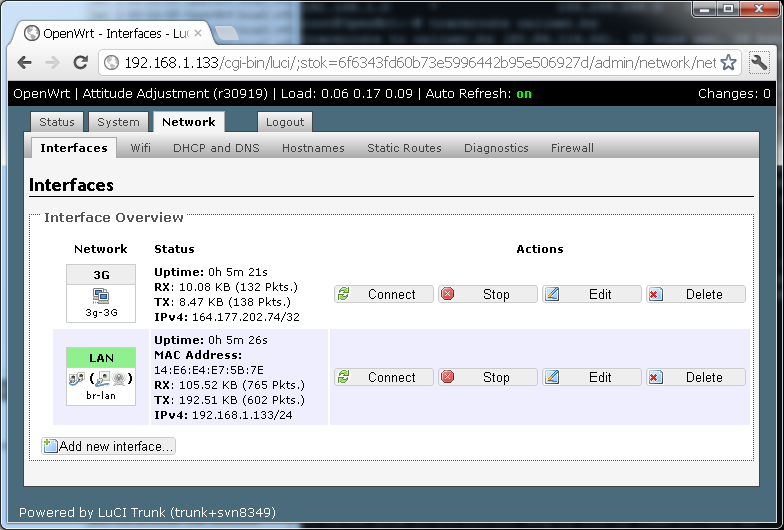This screenshot has height=530, width=784.
Task: Close the OpenWrt Interfaces browser tab
Action: [198, 33]
